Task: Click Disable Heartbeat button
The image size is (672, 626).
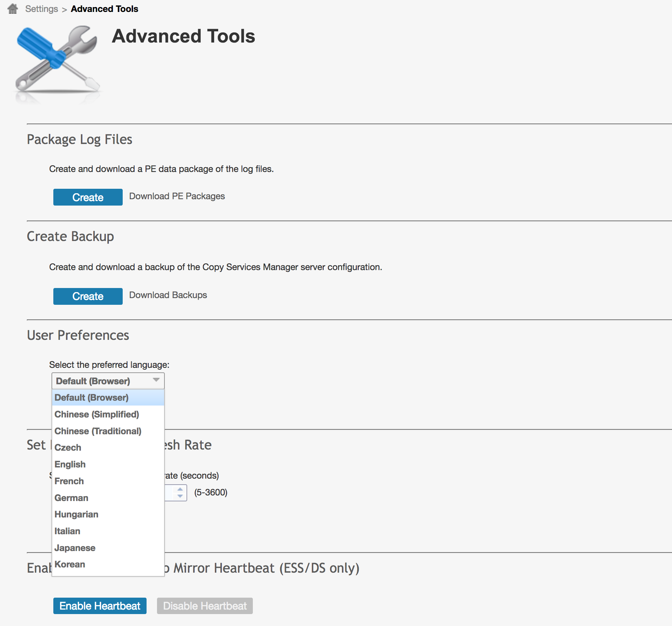Action: (205, 606)
